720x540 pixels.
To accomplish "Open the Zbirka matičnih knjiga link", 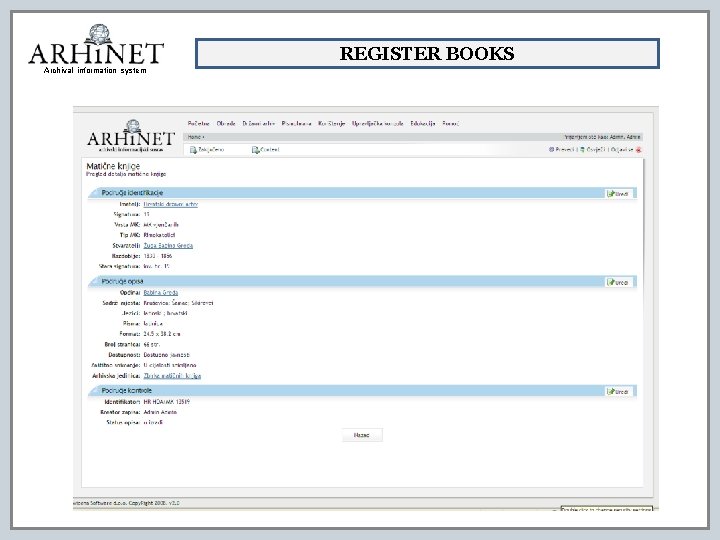I will (x=172, y=376).
